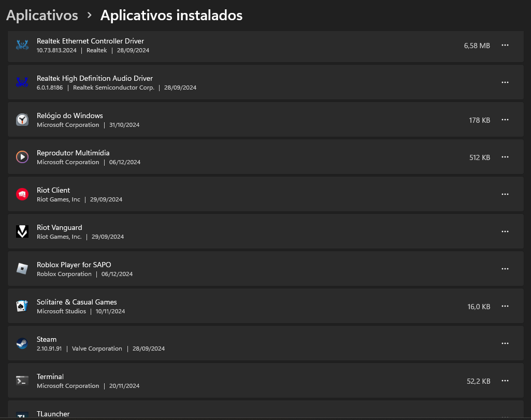Click the 20/11/2024 install date
This screenshot has width=531, height=420.
tap(124, 386)
